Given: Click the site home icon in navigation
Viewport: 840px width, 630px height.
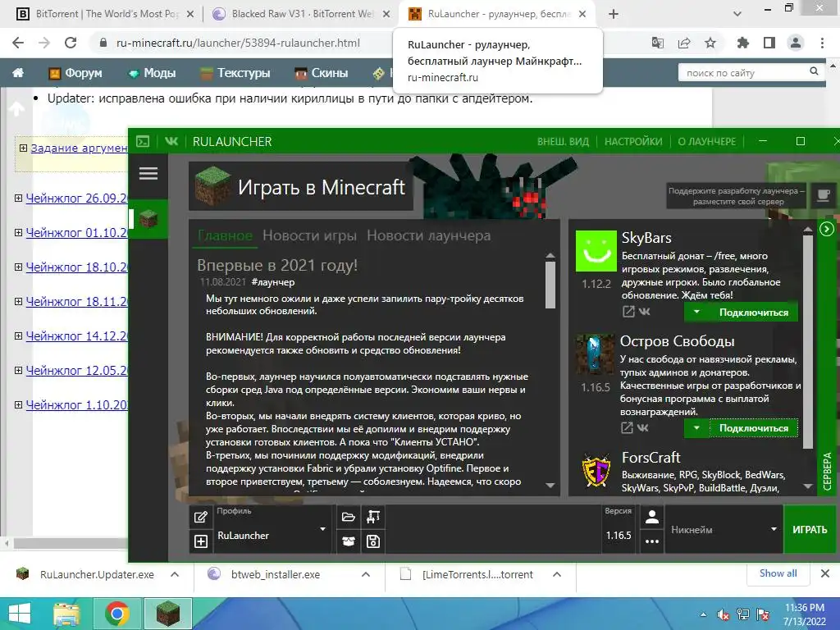Looking at the screenshot, I should click(18, 73).
